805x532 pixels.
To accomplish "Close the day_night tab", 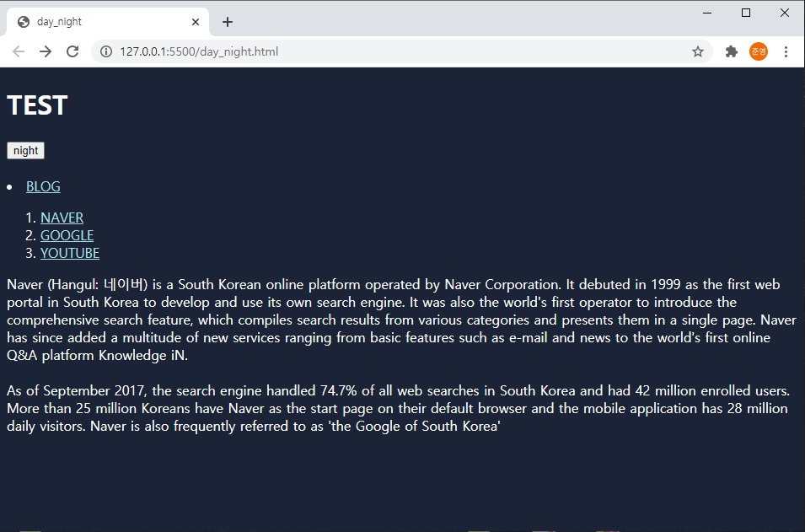I will pyautogui.click(x=195, y=22).
